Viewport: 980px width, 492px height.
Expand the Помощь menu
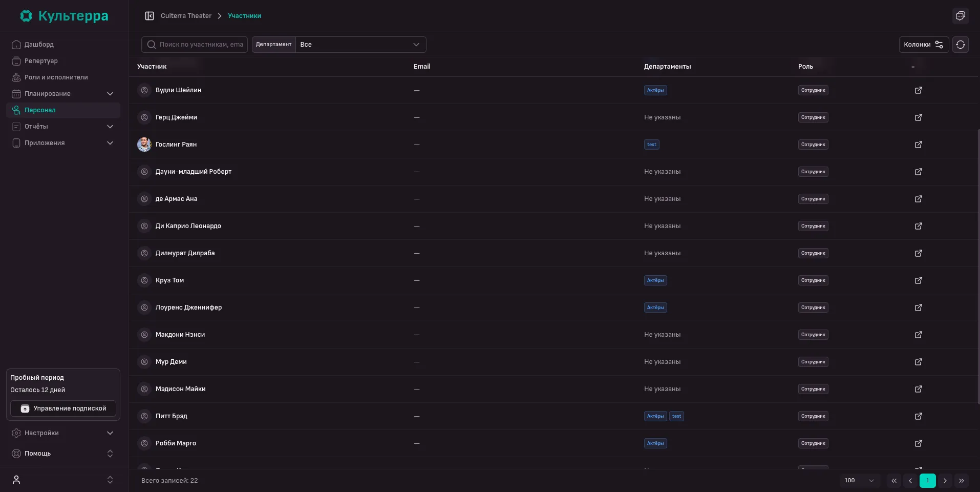63,454
